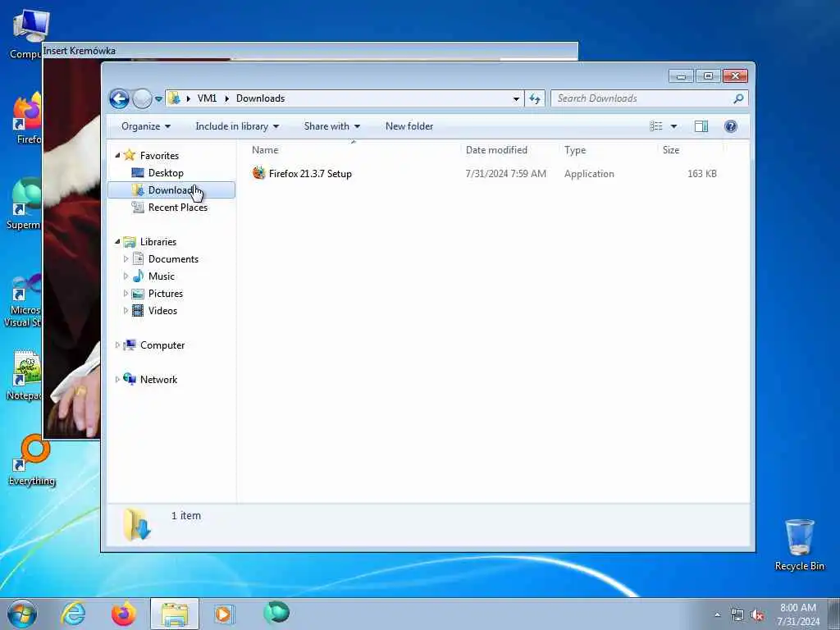Maximize the Downloads Explorer window

coord(708,76)
